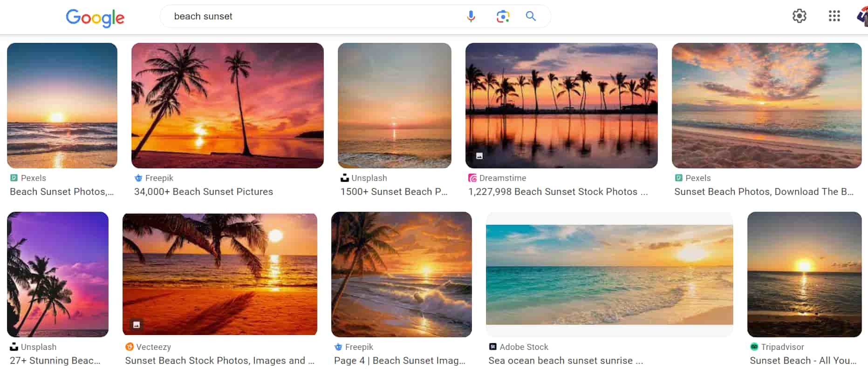Screen dimensions: 868x369
Task: Open the Freepik twin palm trees image
Action: [x=227, y=106]
